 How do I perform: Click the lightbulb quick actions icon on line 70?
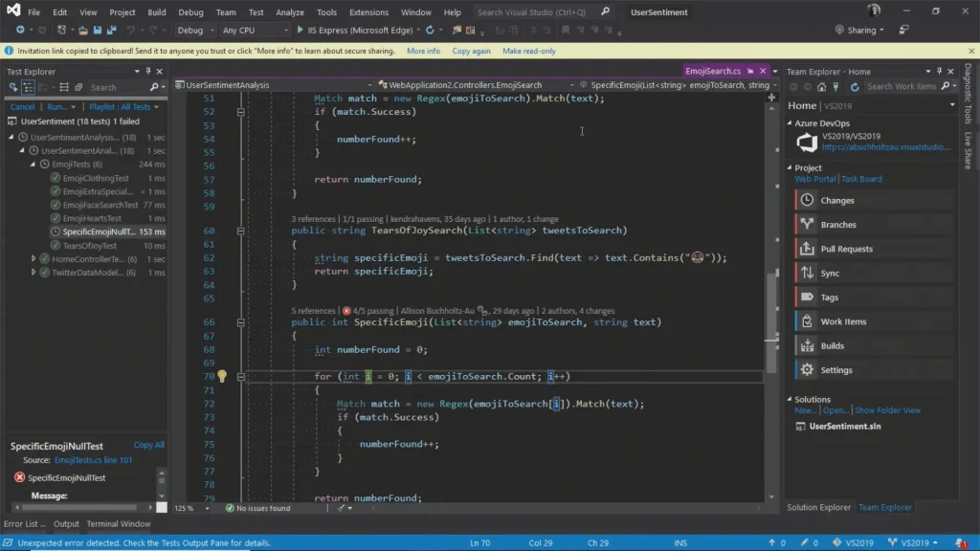click(x=222, y=376)
